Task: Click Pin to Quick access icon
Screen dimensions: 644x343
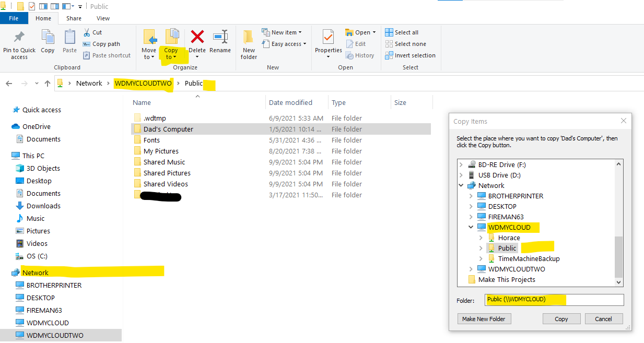Action: 19,38
